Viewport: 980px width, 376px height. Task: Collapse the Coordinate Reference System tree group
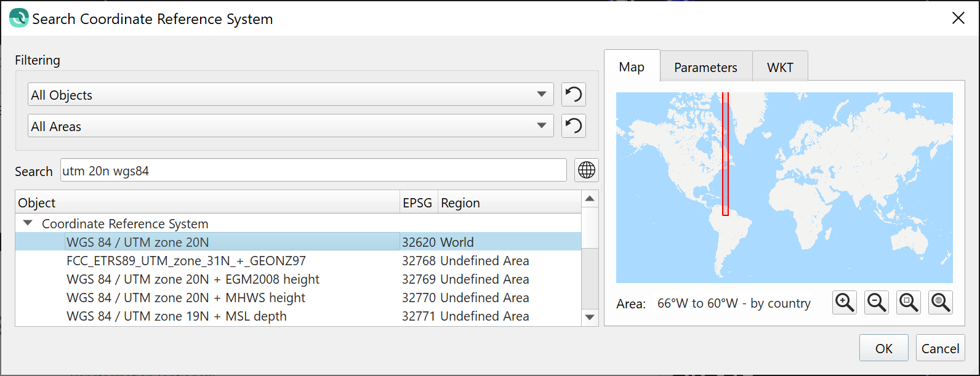tap(28, 223)
